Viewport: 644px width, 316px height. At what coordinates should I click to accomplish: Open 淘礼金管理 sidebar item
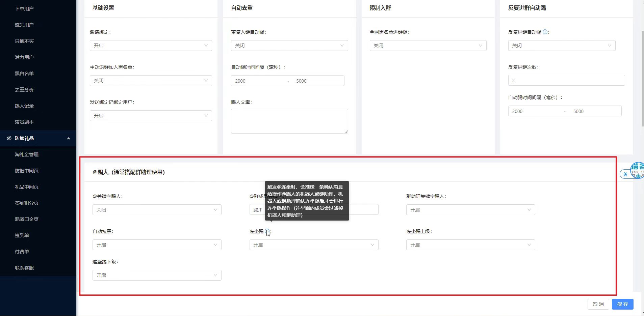(27, 154)
